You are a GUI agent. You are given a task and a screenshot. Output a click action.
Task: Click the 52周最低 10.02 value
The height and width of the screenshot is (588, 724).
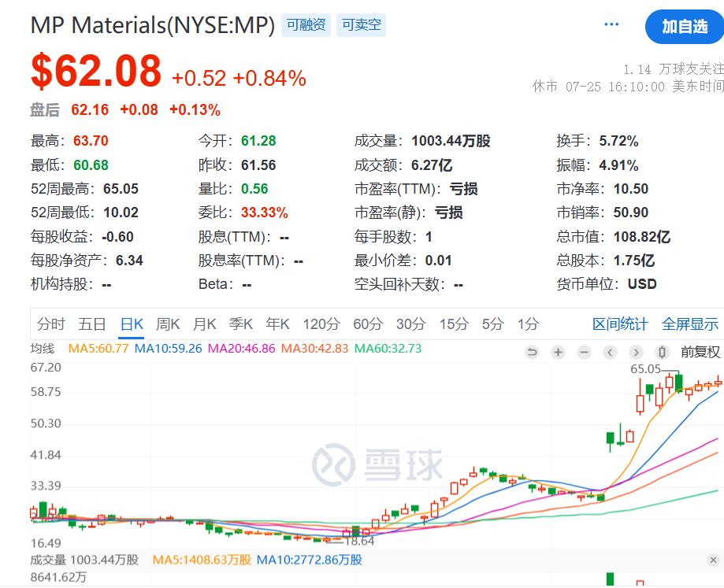click(121, 213)
